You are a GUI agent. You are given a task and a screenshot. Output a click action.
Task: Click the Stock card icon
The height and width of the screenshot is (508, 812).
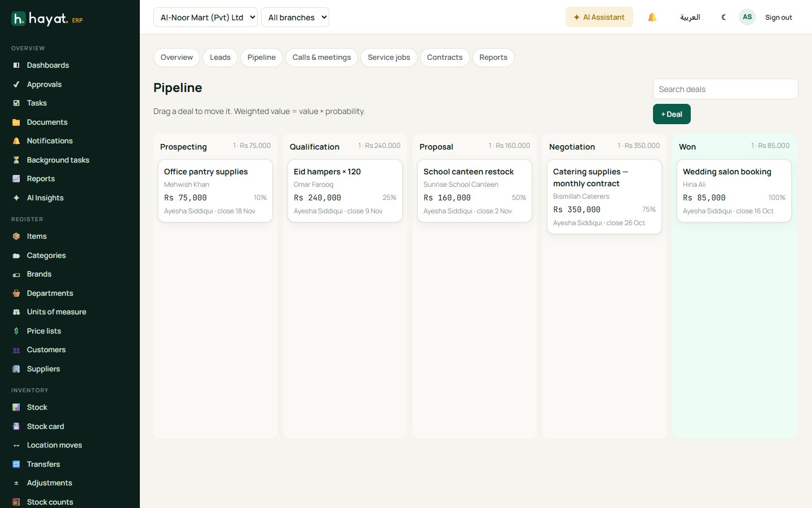click(16, 426)
